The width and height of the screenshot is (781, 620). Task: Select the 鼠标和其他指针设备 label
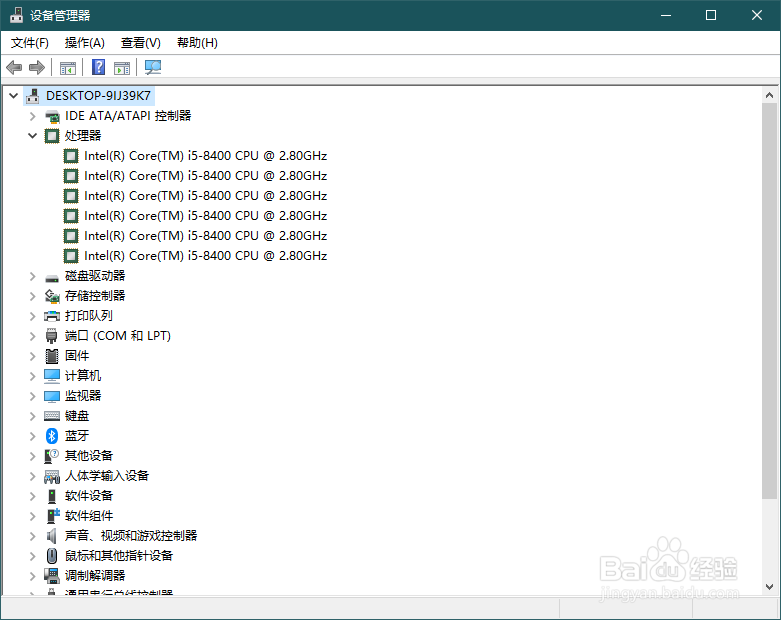click(119, 555)
